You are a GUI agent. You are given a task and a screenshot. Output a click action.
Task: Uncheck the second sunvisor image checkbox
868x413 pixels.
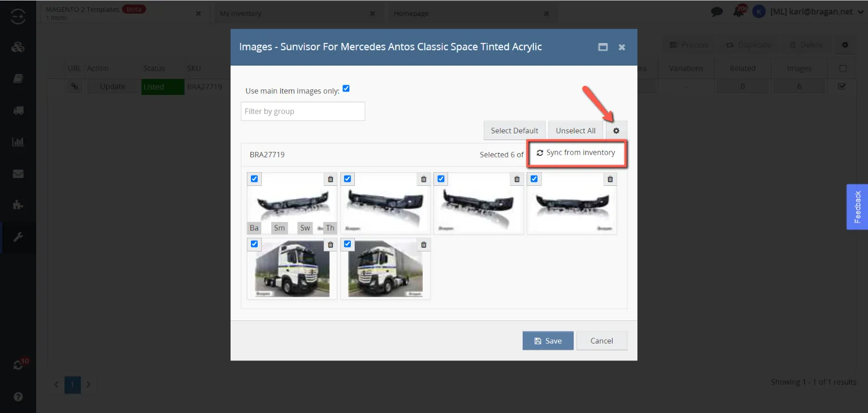(x=348, y=179)
